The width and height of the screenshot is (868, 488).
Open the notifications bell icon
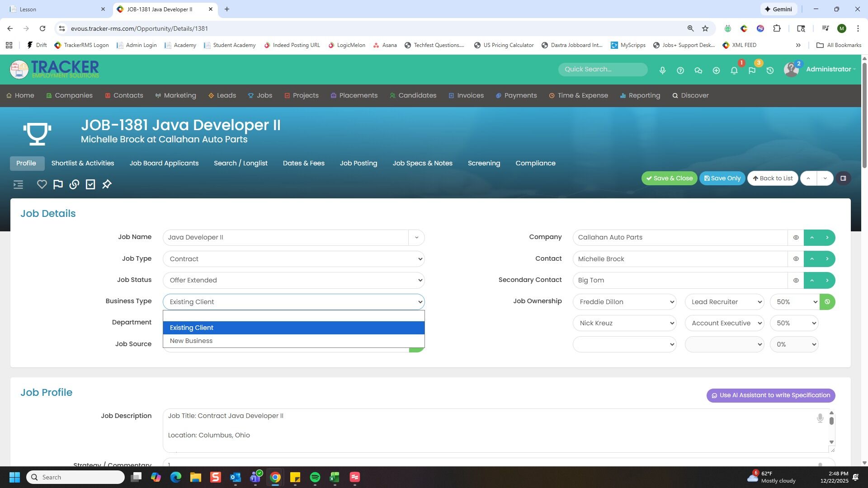pyautogui.click(x=734, y=70)
